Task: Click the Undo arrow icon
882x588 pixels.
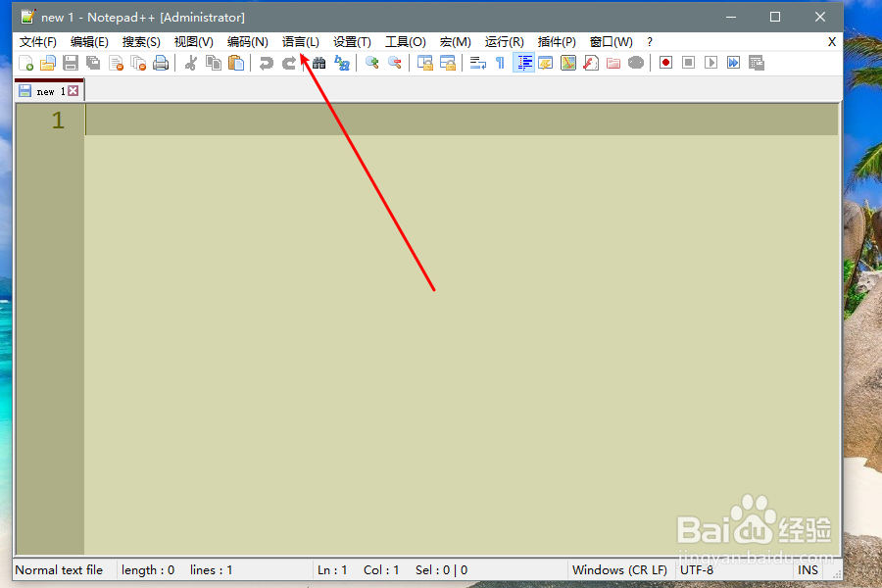Action: 266,63
